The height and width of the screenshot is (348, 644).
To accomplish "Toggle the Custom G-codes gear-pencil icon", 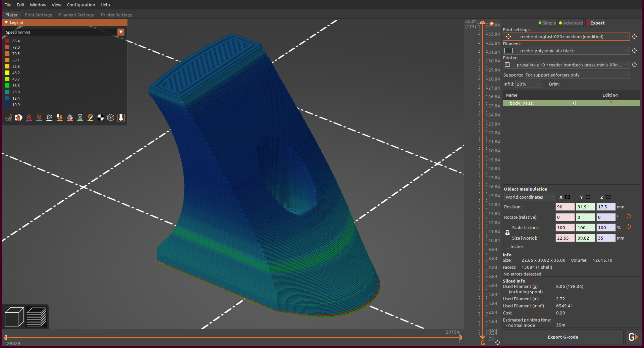I will coord(90,117).
